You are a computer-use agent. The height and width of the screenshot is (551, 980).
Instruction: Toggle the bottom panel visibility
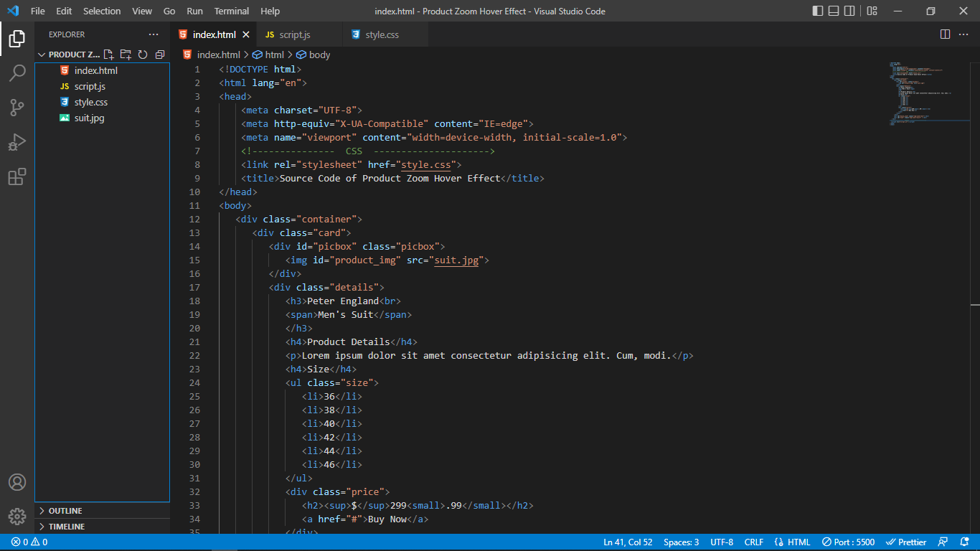(x=834, y=11)
